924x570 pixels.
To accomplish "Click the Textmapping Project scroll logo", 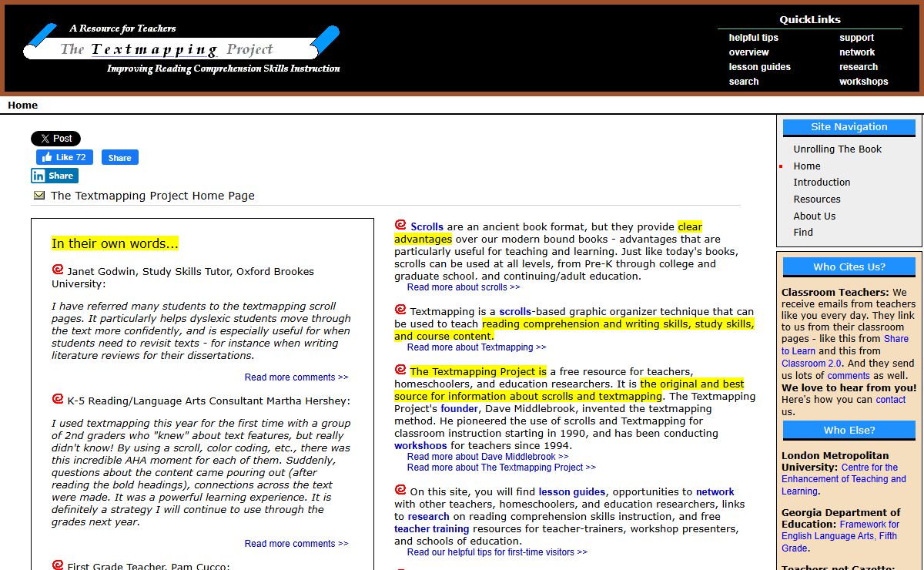I will pos(182,49).
